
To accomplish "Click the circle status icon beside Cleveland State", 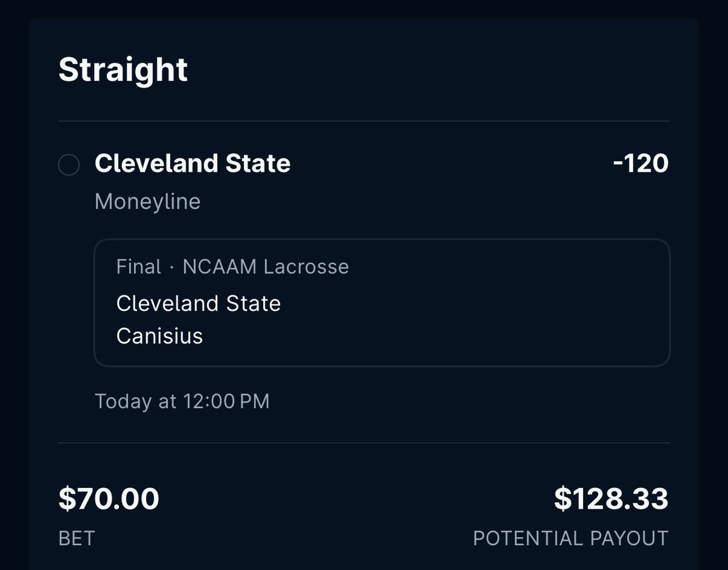I will pyautogui.click(x=69, y=165).
